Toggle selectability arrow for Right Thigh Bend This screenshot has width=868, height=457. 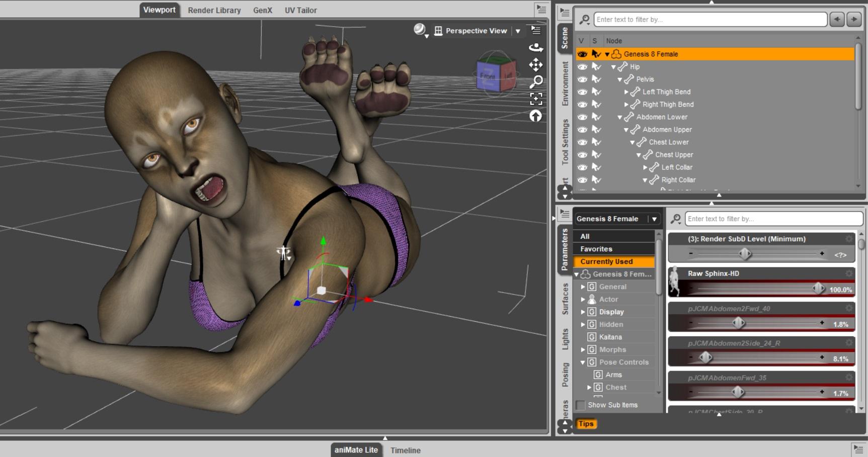tap(596, 104)
